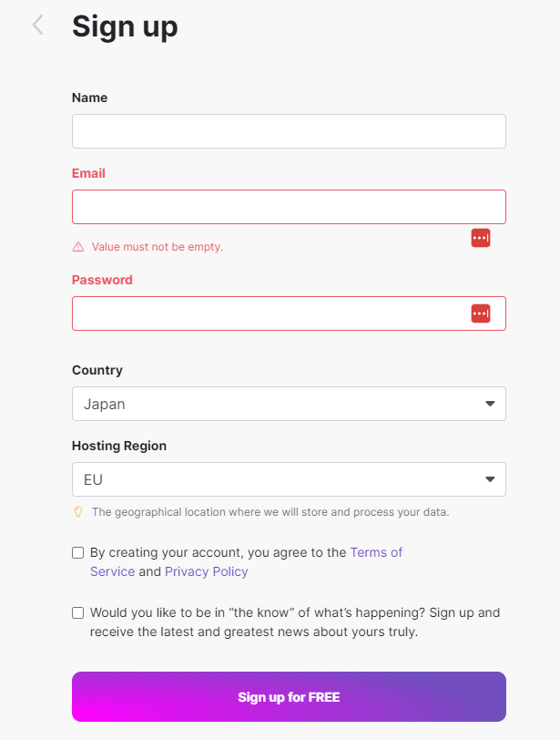Screen dimensions: 560x740
Task: Click the password manager icon inside Password field
Action: (x=480, y=313)
